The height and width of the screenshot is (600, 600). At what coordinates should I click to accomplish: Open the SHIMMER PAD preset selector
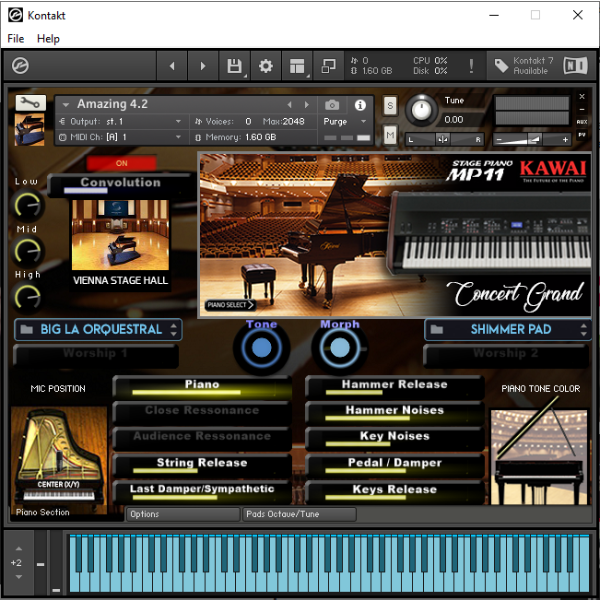[x=508, y=329]
